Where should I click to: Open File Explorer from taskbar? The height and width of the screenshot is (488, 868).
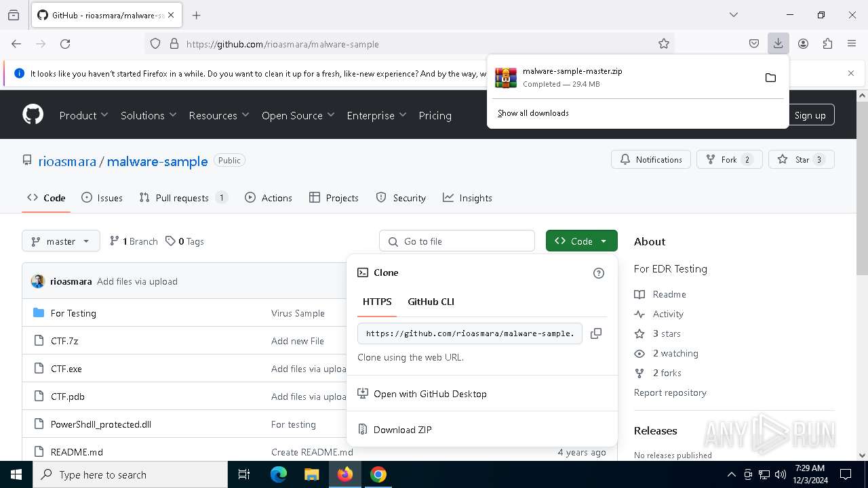pos(311,474)
